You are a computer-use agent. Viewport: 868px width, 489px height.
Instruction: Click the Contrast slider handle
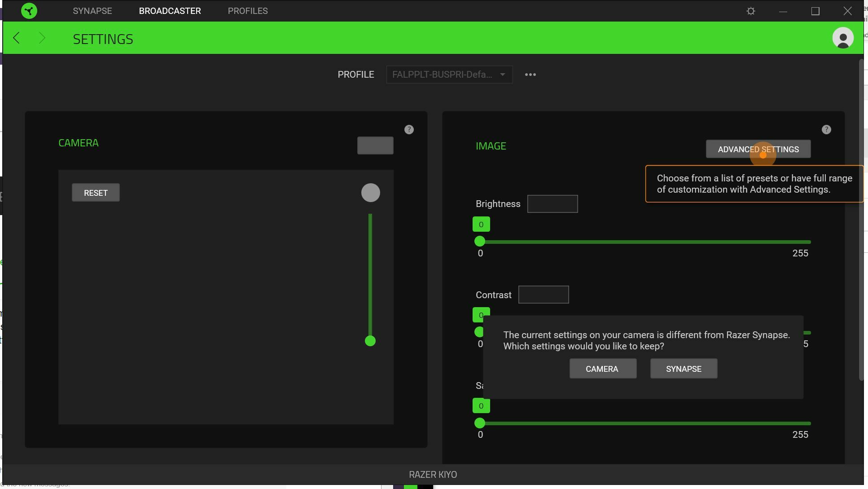point(479,332)
